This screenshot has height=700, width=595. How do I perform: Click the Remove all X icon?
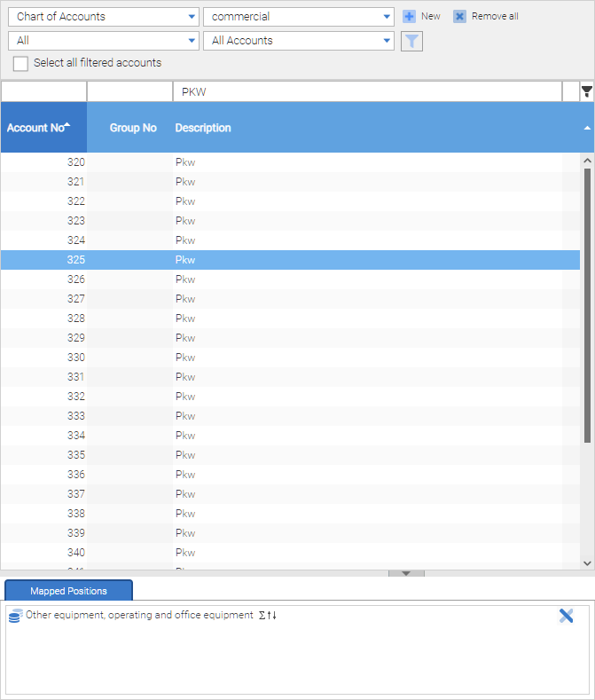point(459,17)
